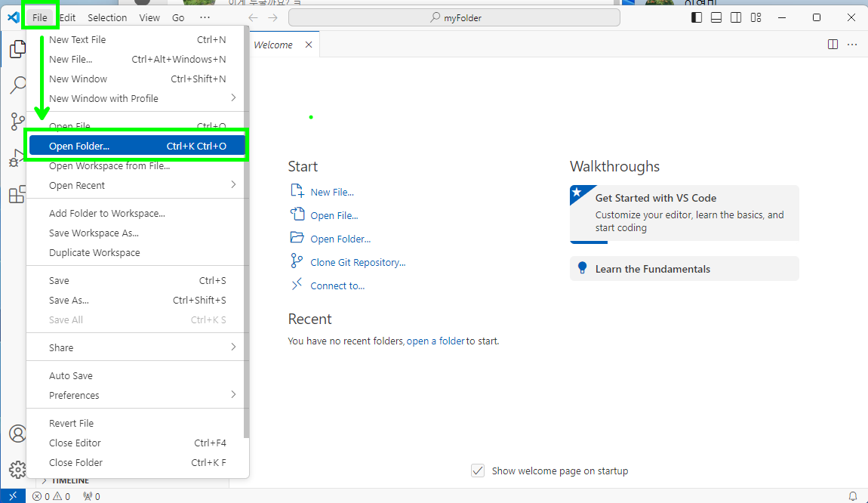Click the Open Folder... link under Start

[x=340, y=239]
